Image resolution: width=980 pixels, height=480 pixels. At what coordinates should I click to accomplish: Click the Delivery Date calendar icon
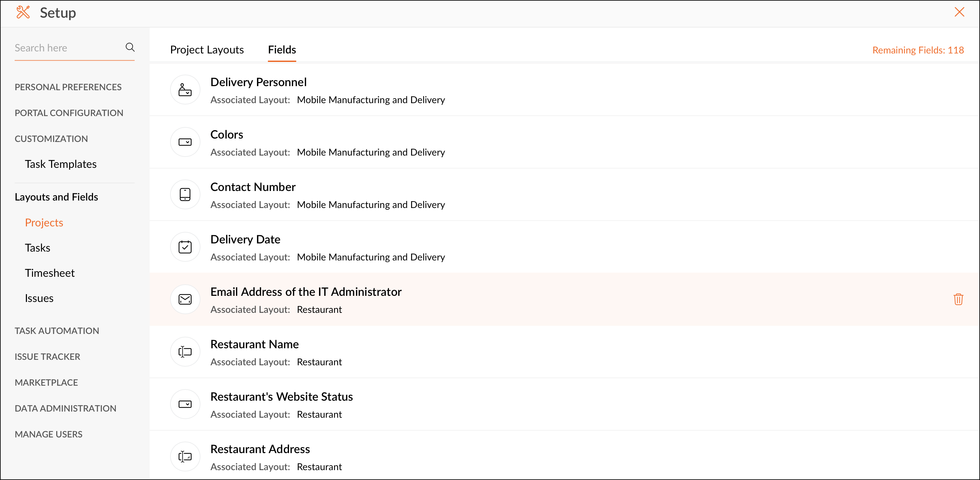pos(185,247)
